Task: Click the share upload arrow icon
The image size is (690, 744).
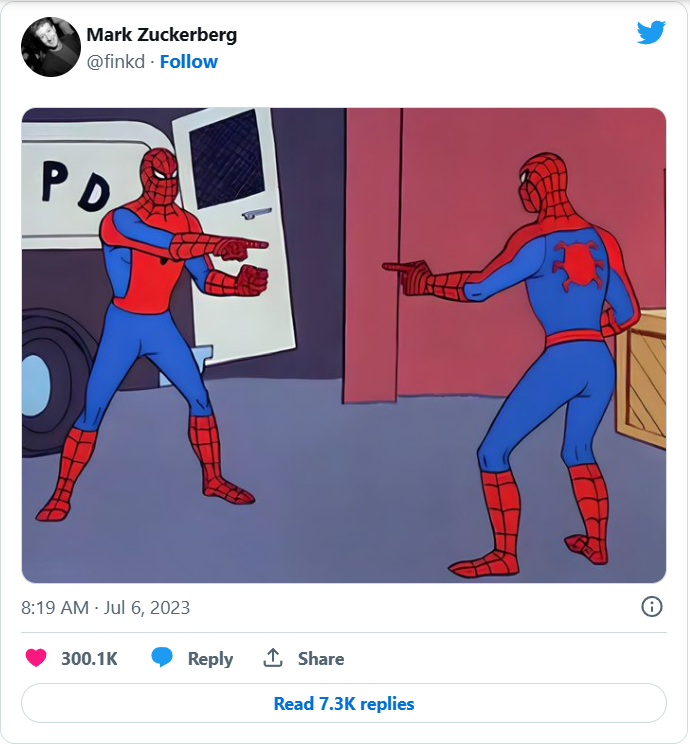Action: (x=272, y=658)
